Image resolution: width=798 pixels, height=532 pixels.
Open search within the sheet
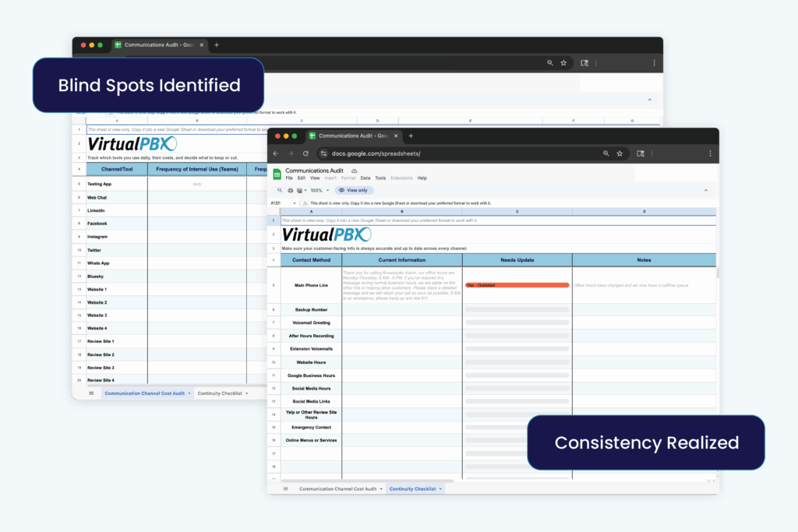coord(278,189)
